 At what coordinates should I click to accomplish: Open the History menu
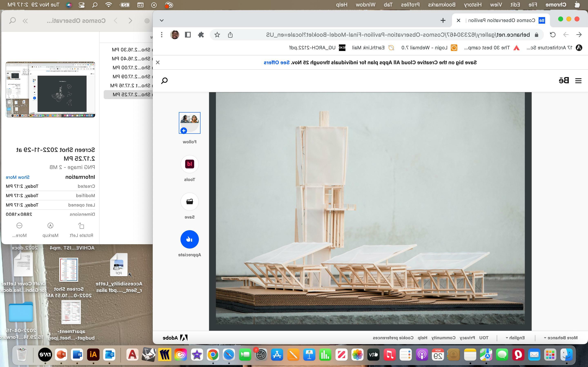(x=473, y=5)
